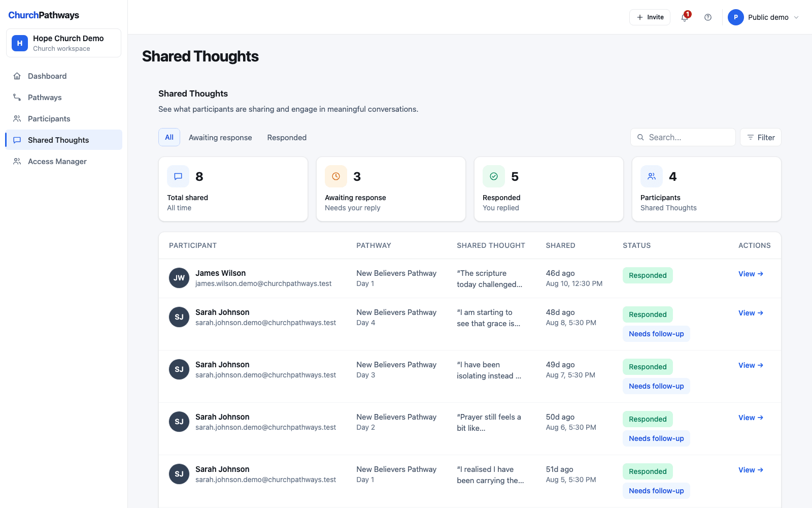Viewport: 812px width, 508px height.
Task: View James Wilson's shared thought
Action: 751,274
